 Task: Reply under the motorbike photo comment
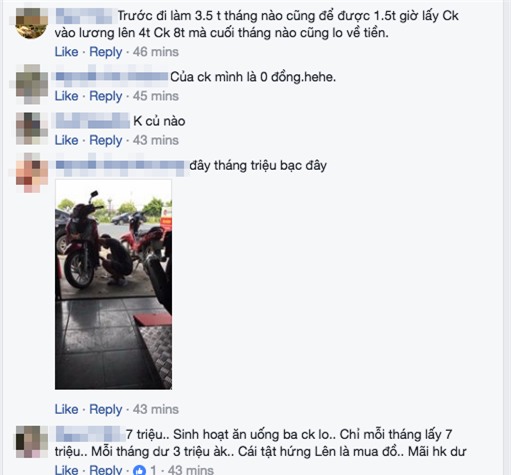point(106,409)
